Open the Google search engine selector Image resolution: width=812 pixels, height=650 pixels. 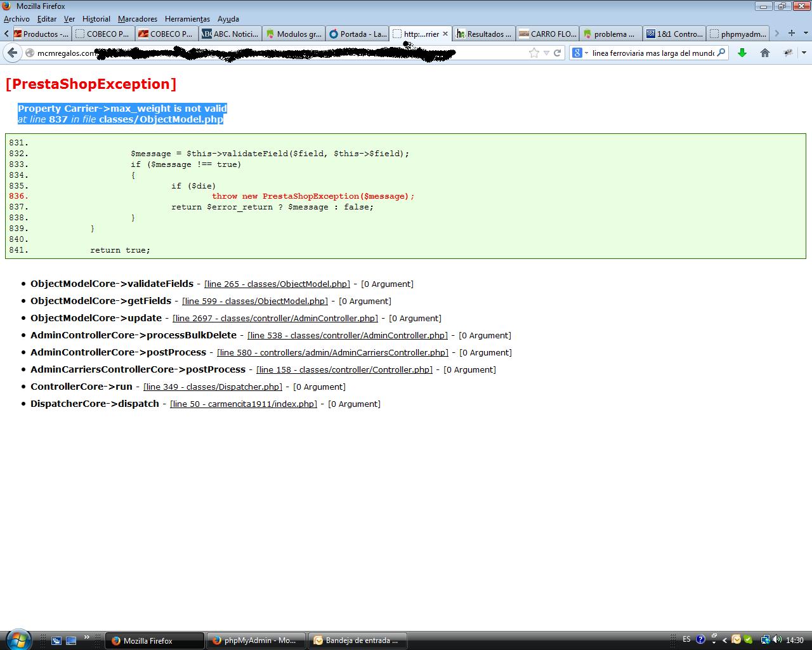[x=579, y=53]
